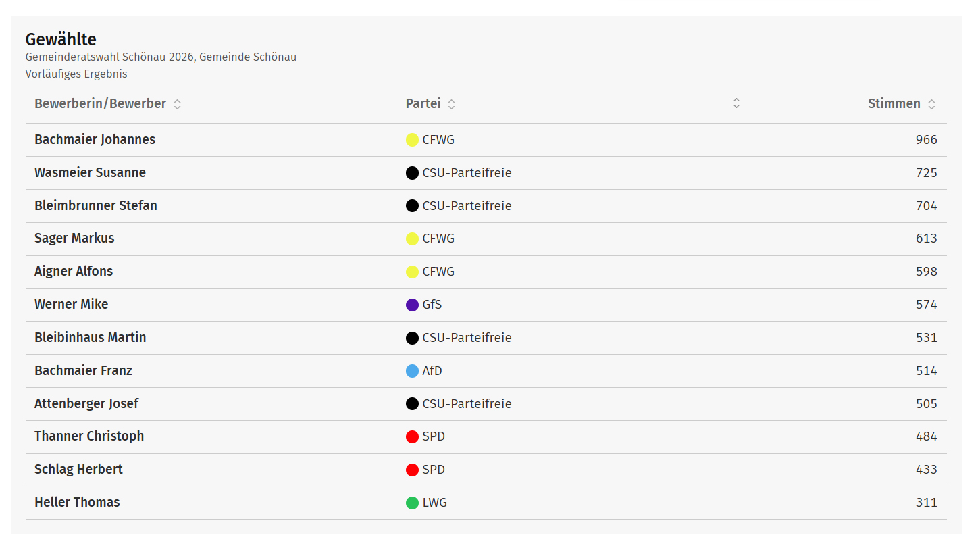This screenshot has width=980, height=550.
Task: Click the Partei column header text
Action: point(423,104)
